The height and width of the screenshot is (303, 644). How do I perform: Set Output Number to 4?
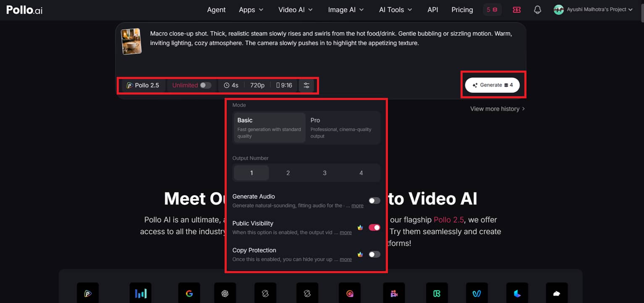pyautogui.click(x=361, y=173)
